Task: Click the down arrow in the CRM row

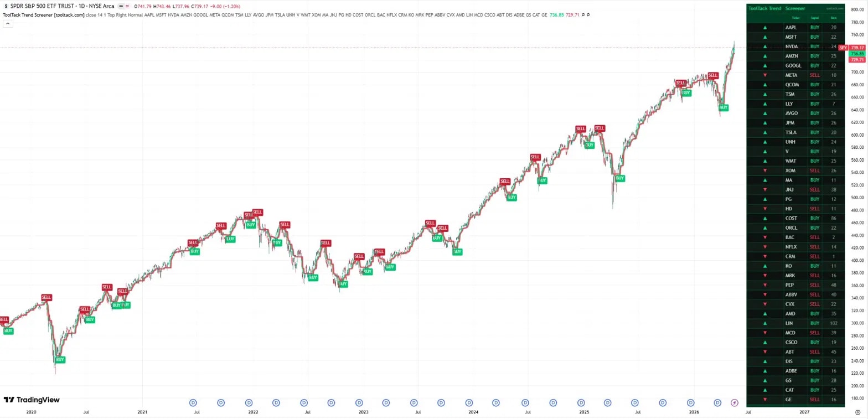Action: 765,256
